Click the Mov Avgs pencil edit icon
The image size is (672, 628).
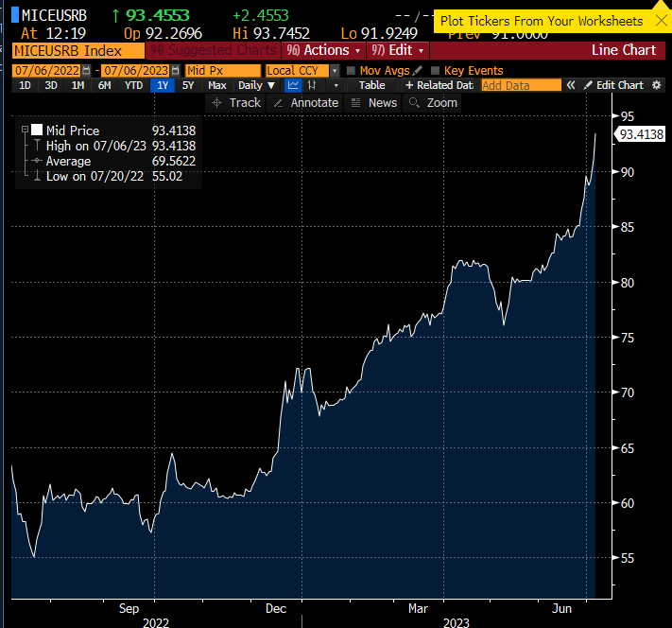pyautogui.click(x=417, y=70)
